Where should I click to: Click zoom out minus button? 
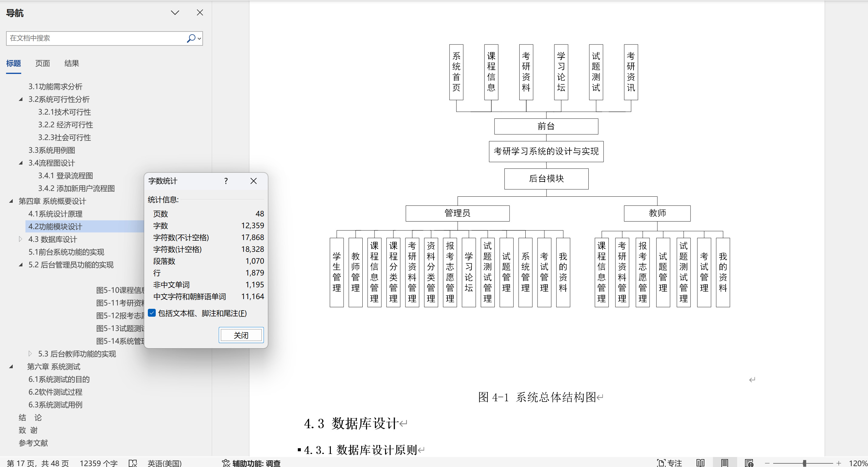767,463
